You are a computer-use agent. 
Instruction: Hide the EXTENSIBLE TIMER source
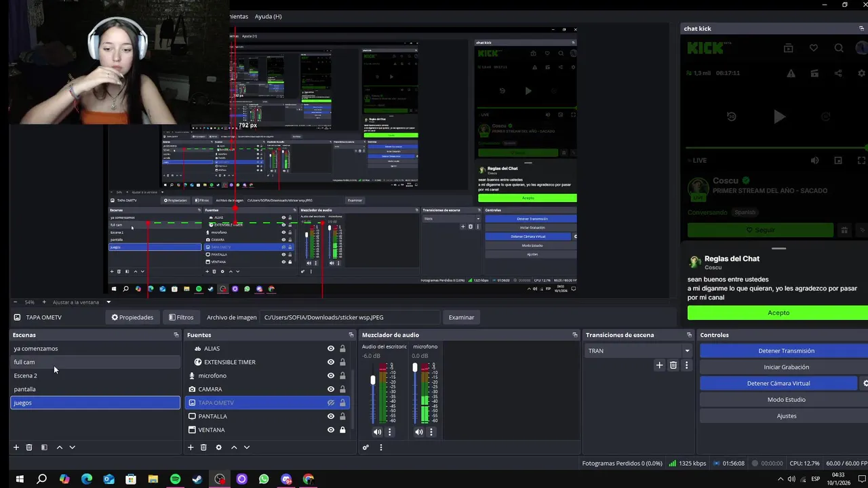tap(331, 362)
